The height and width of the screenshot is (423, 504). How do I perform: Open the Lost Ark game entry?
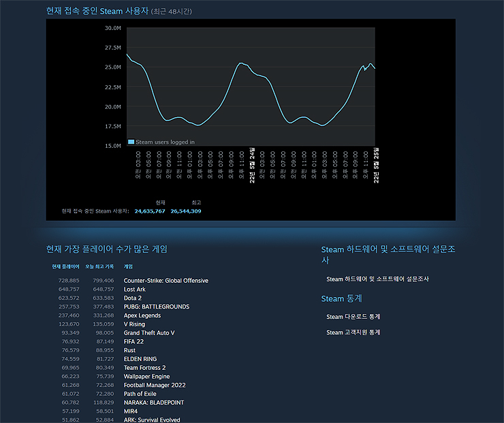pos(134,289)
